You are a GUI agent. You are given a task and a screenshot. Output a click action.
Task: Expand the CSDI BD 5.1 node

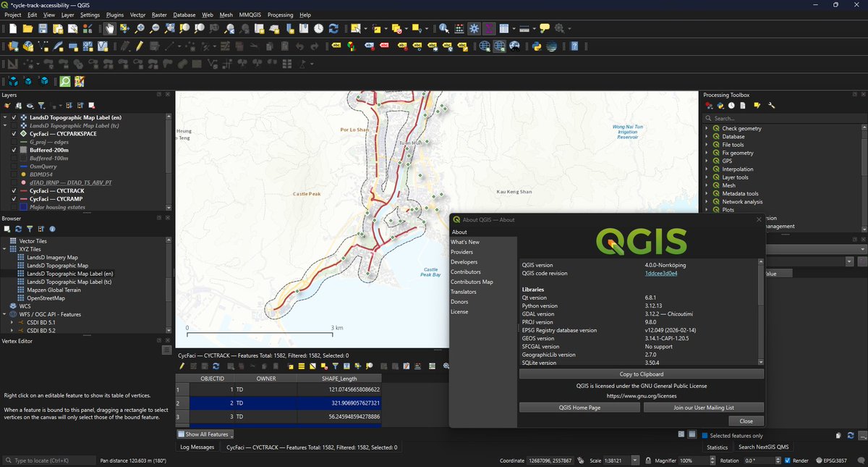(x=12, y=322)
